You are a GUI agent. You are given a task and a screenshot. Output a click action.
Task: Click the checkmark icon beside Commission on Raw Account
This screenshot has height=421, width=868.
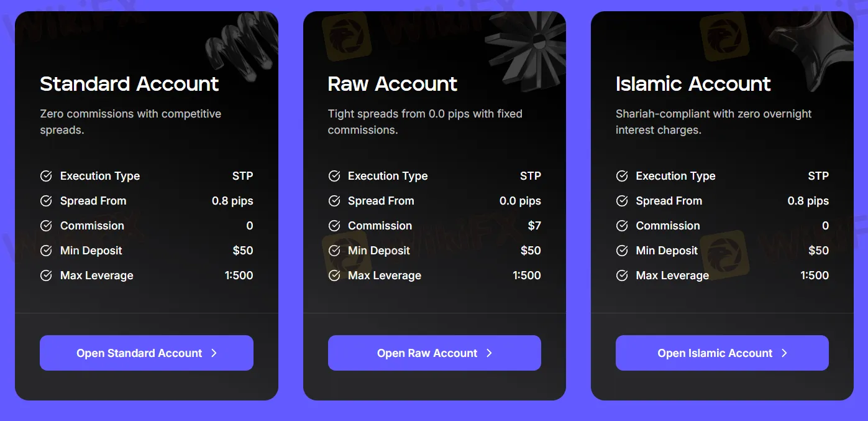(x=334, y=226)
